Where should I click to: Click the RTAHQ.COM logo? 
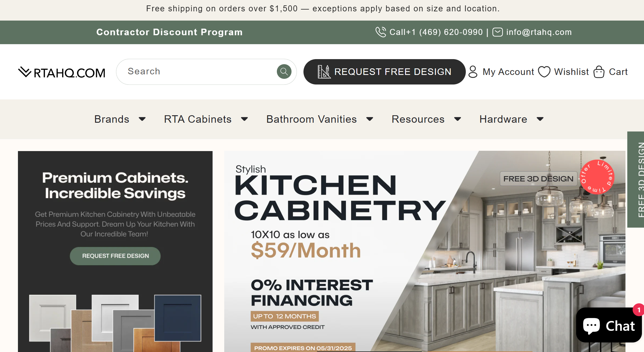[x=62, y=73]
